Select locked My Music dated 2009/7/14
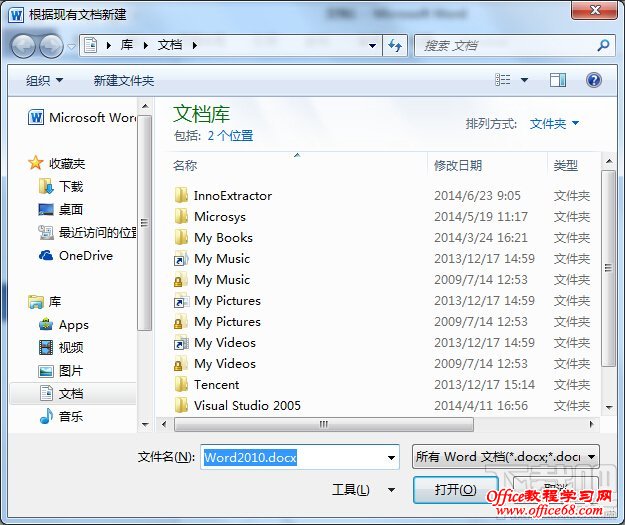This screenshot has width=625, height=525. tap(212, 280)
